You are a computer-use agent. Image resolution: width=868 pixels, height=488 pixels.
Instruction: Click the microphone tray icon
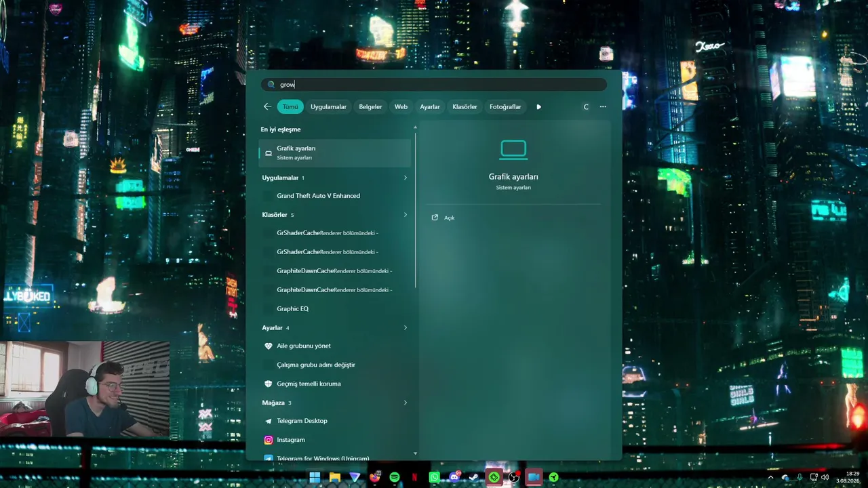click(x=800, y=477)
